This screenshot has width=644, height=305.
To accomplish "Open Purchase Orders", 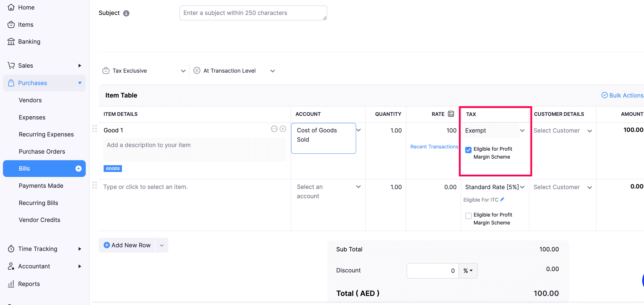I will tap(42, 152).
